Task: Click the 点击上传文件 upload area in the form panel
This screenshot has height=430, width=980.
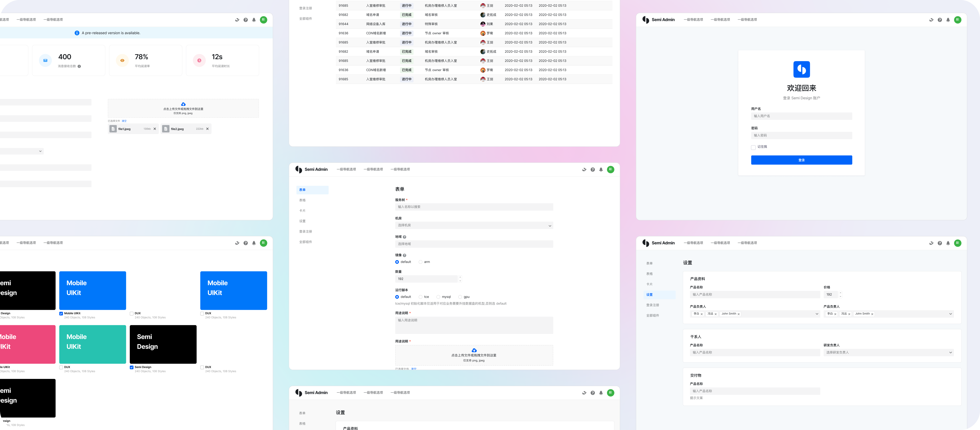Action: pos(474,355)
